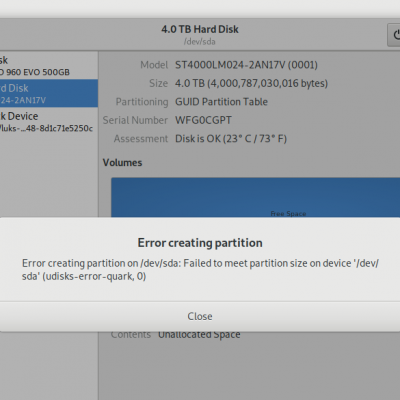Click the ST4000LM024-2AN17V model value

(x=246, y=65)
